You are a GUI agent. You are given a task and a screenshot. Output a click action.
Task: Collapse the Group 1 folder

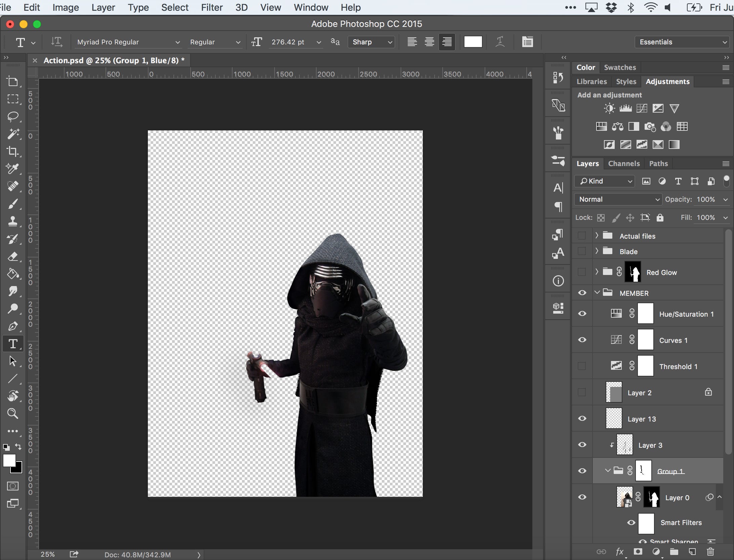(x=608, y=471)
